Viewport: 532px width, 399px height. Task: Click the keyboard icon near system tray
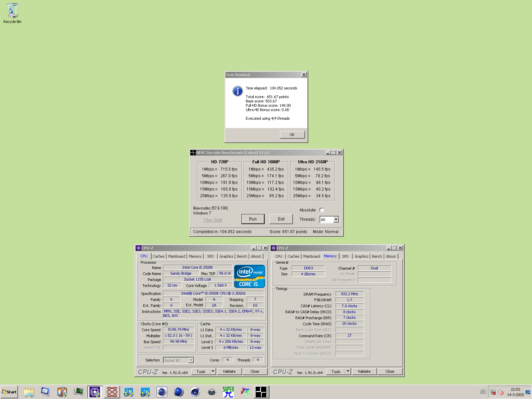[483, 392]
